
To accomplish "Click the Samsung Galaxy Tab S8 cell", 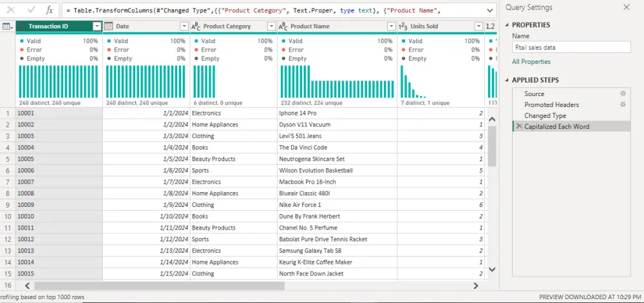I will (337, 250).
